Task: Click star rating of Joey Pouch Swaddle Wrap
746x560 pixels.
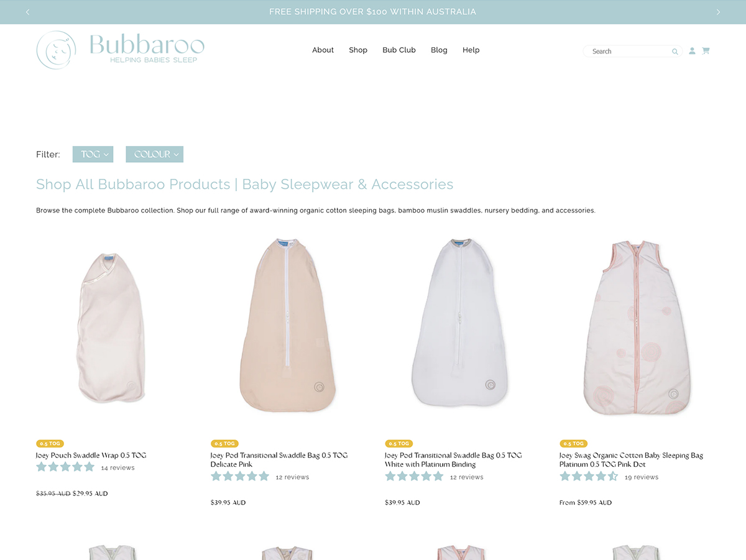Action: (65, 467)
